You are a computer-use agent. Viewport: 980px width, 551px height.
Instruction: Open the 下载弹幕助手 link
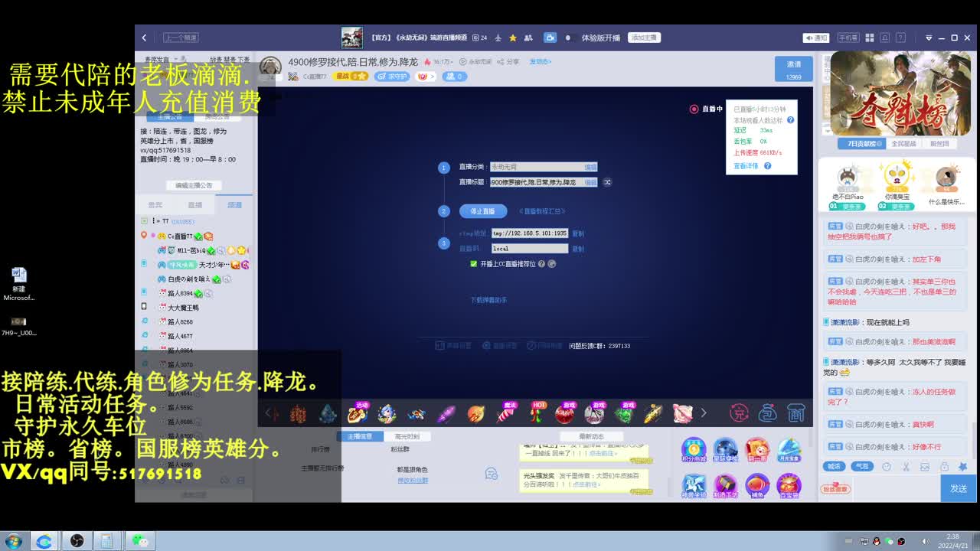coord(488,300)
